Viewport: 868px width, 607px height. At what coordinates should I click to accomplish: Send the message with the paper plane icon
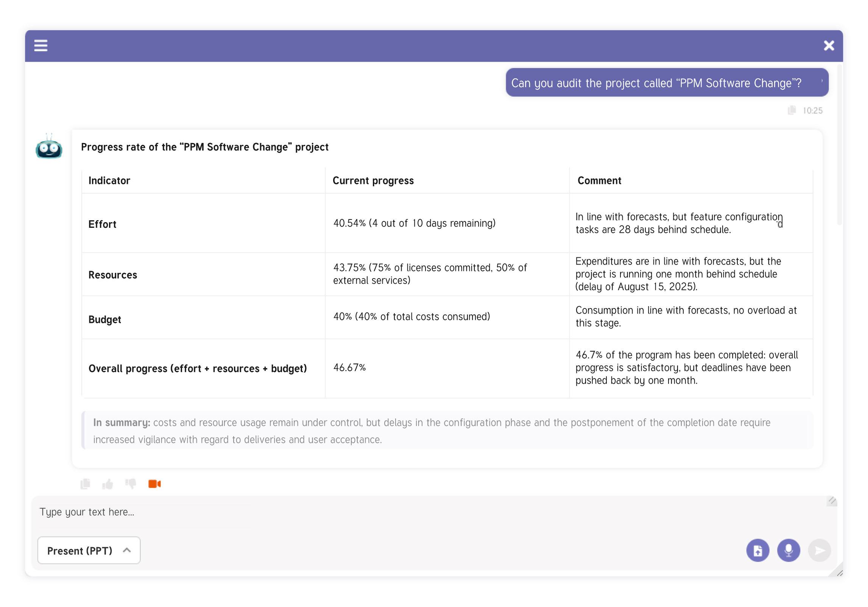pyautogui.click(x=820, y=551)
